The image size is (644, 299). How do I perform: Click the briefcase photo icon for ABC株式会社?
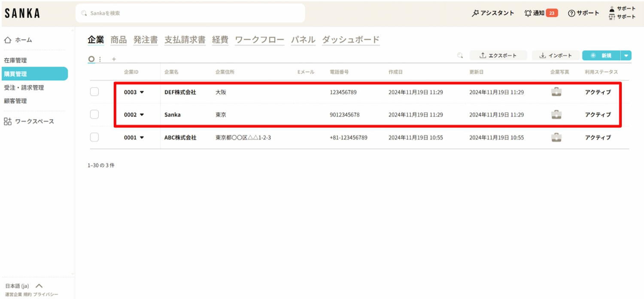556,137
